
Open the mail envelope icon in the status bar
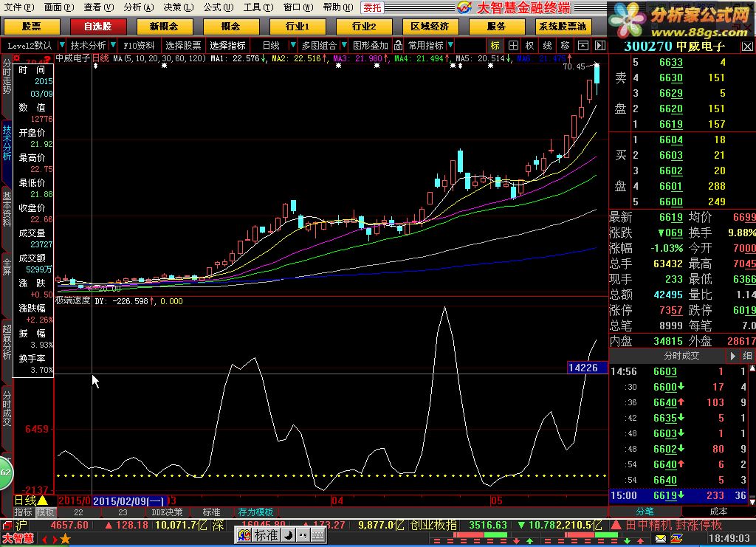(x=661, y=538)
